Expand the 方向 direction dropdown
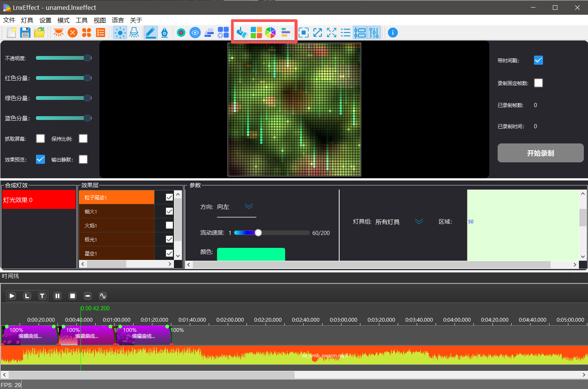588x389 pixels. tap(248, 207)
